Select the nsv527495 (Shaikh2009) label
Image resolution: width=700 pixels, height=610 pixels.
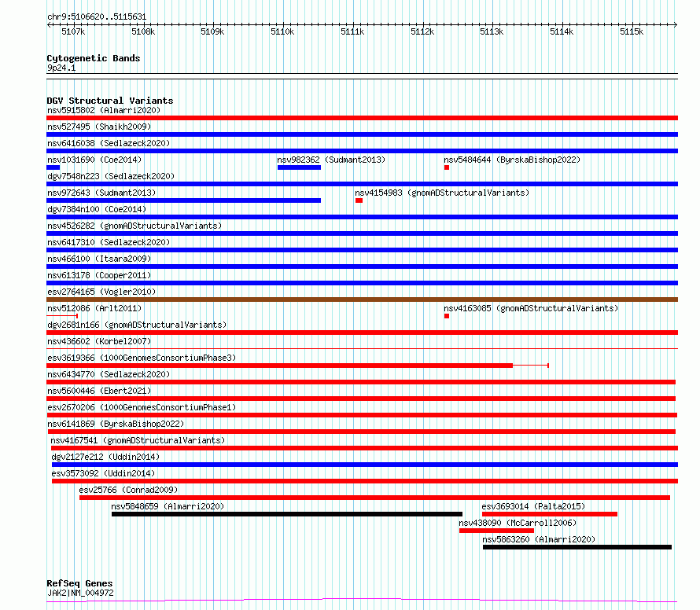[99, 127]
